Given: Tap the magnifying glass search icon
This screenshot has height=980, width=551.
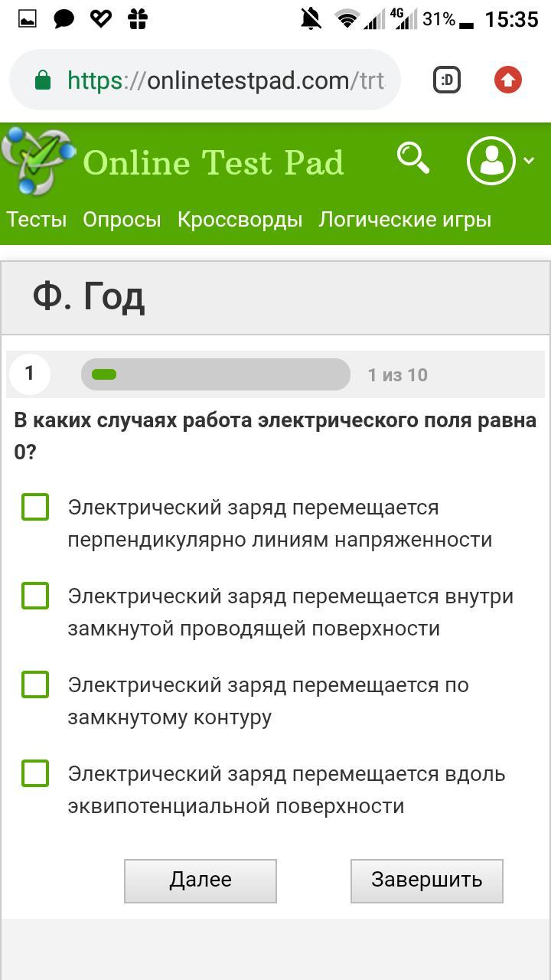Looking at the screenshot, I should 413,158.
